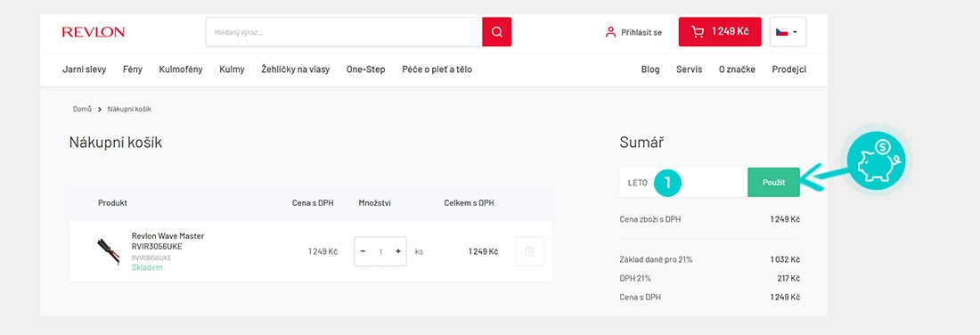This screenshot has height=335, width=980.
Task: Decrease quantity with the minus button
Action: [363, 251]
